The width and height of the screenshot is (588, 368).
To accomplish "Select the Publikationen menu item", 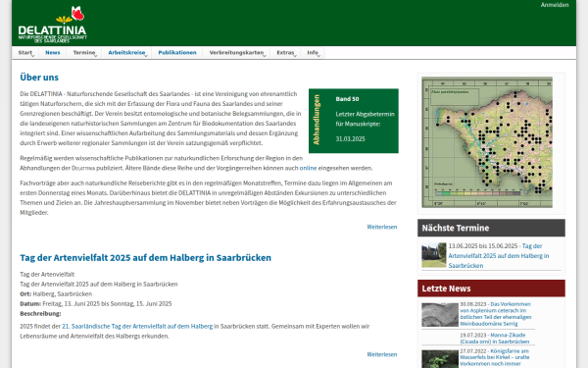I will (x=177, y=53).
